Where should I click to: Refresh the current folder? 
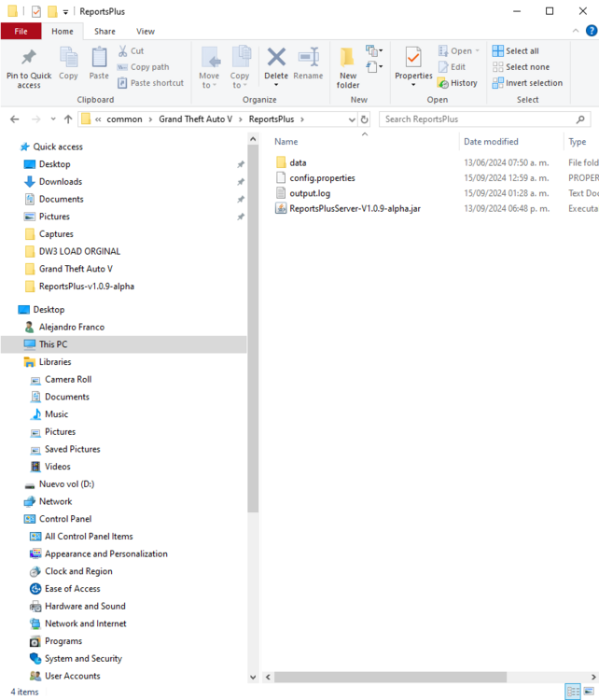pos(364,119)
